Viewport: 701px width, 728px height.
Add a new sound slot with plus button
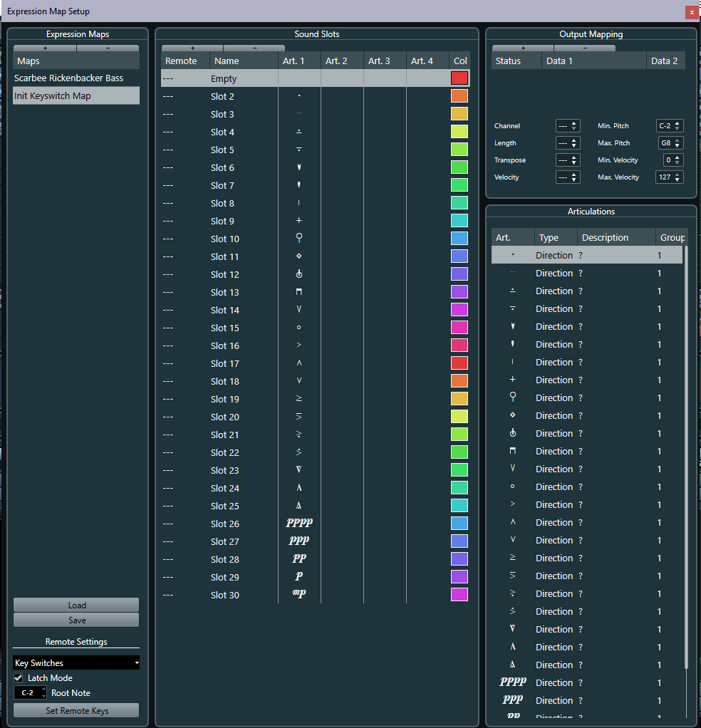tap(192, 48)
